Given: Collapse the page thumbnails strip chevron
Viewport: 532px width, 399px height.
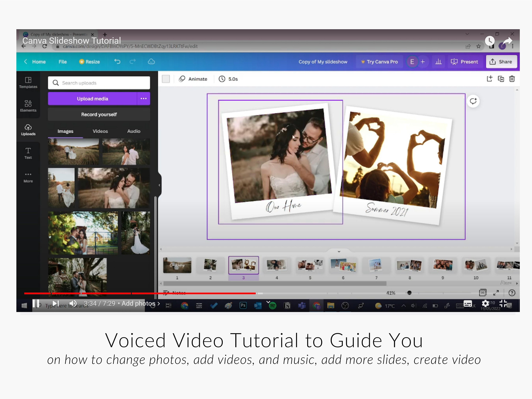Looking at the screenshot, I should tap(339, 251).
